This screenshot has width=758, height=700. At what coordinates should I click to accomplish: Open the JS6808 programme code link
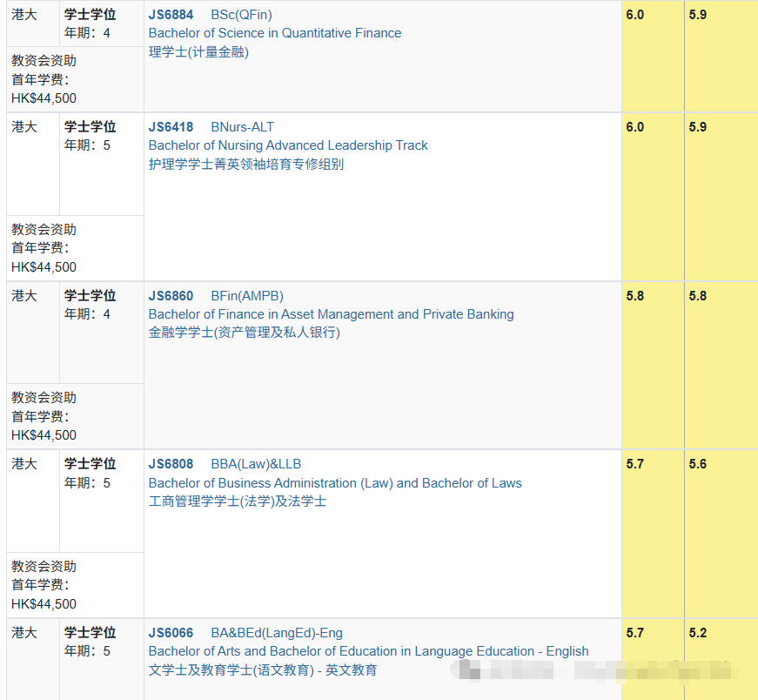[x=171, y=464]
